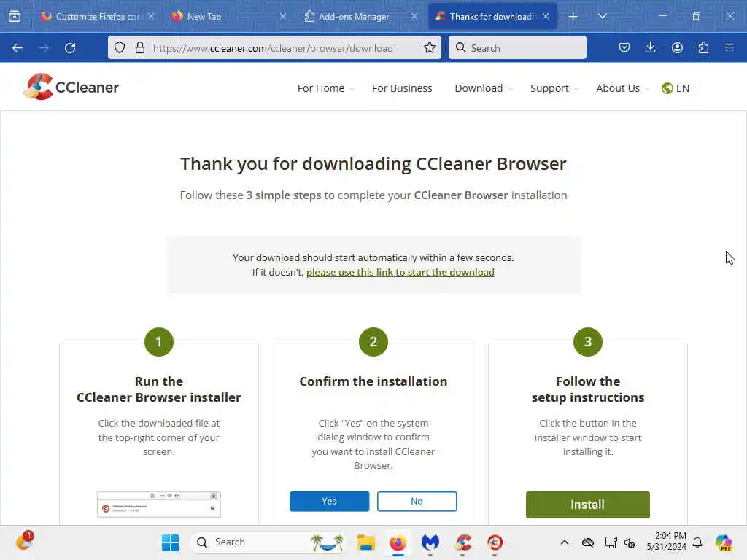Image resolution: width=747 pixels, height=560 pixels.
Task: Click taskbar Search box
Action: [268, 542]
